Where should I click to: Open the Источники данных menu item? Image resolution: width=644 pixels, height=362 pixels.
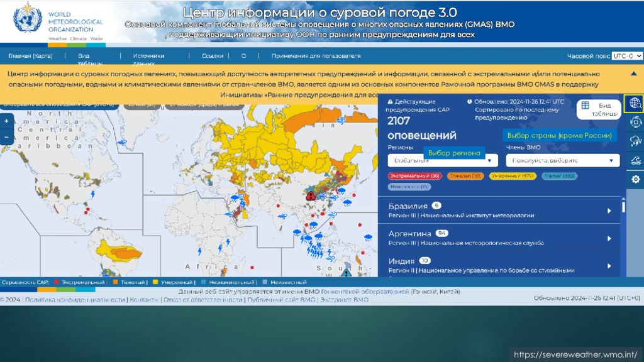pos(148,59)
